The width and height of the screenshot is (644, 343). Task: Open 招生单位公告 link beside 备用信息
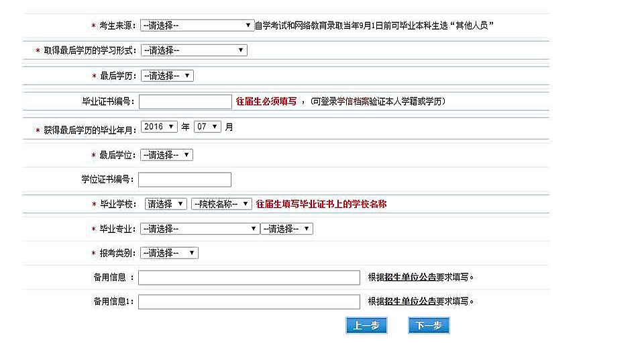coord(411,277)
